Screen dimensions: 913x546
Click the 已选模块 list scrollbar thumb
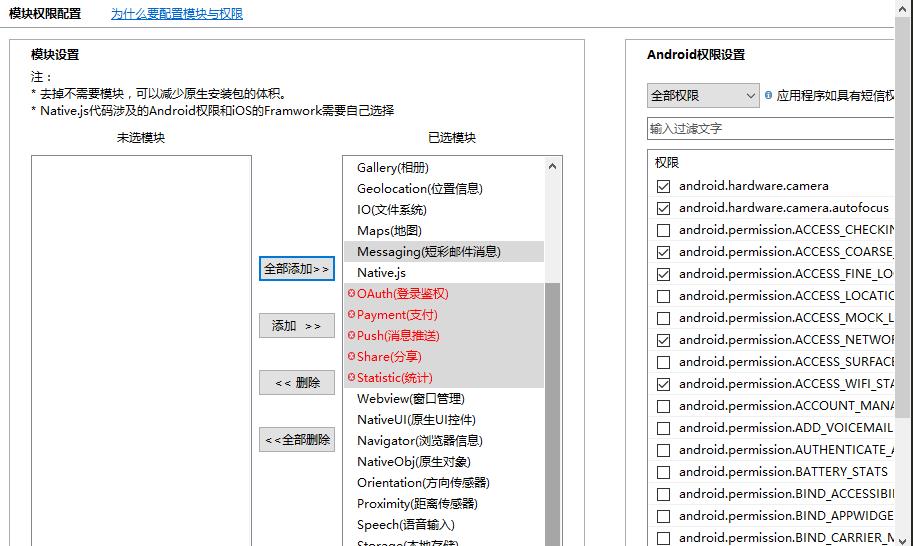pos(552,413)
